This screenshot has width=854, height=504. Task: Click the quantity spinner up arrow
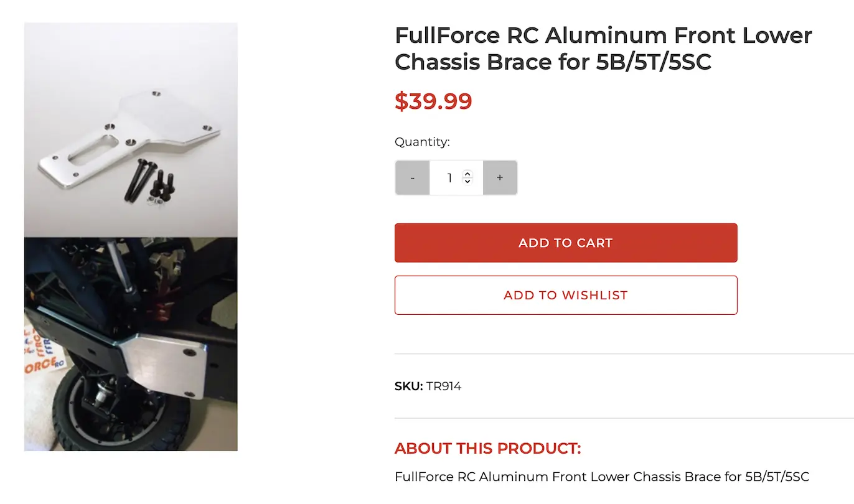(468, 174)
